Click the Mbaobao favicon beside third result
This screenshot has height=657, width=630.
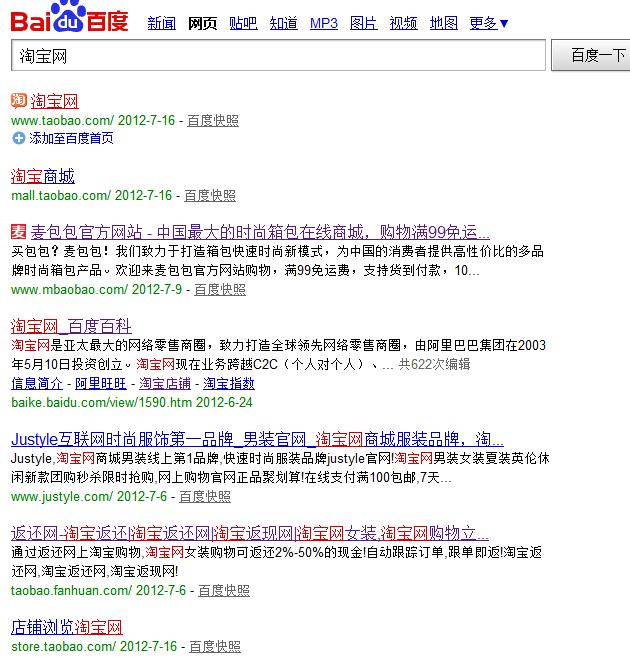(x=18, y=232)
